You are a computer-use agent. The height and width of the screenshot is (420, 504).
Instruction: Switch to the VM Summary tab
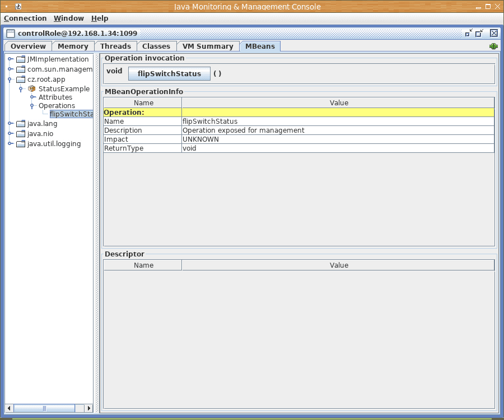point(208,46)
